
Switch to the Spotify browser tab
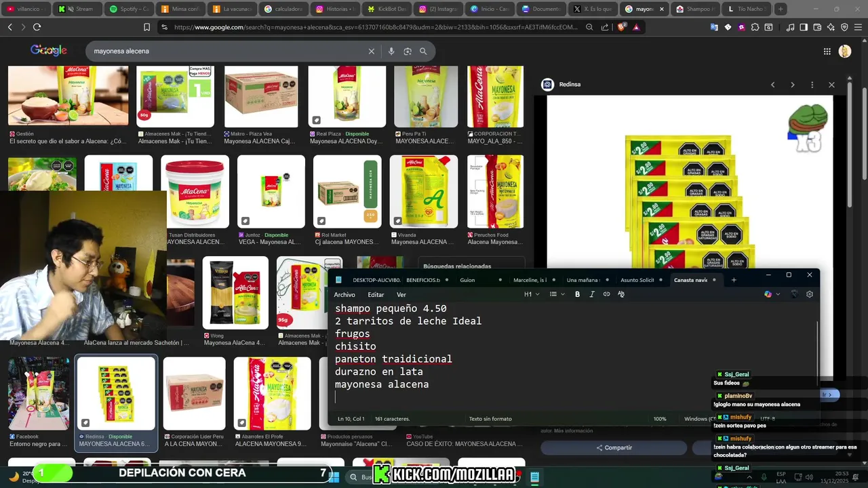coord(130,9)
